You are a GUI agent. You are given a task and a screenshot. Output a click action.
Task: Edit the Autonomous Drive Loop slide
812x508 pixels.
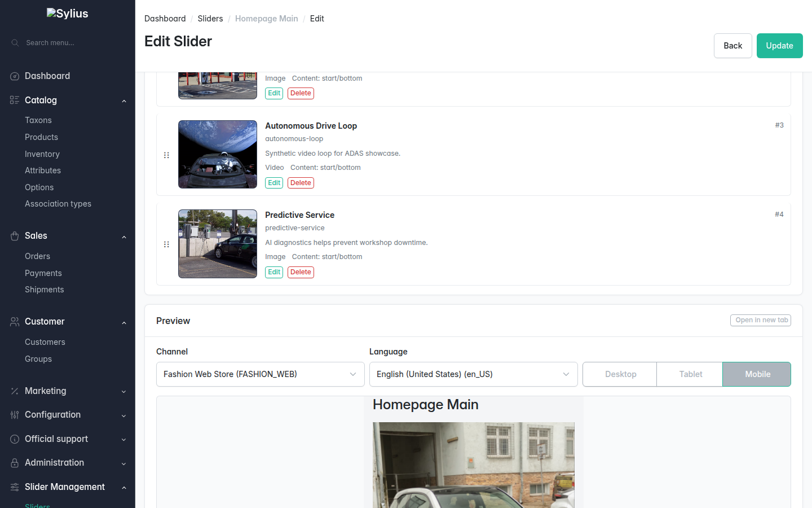point(274,183)
